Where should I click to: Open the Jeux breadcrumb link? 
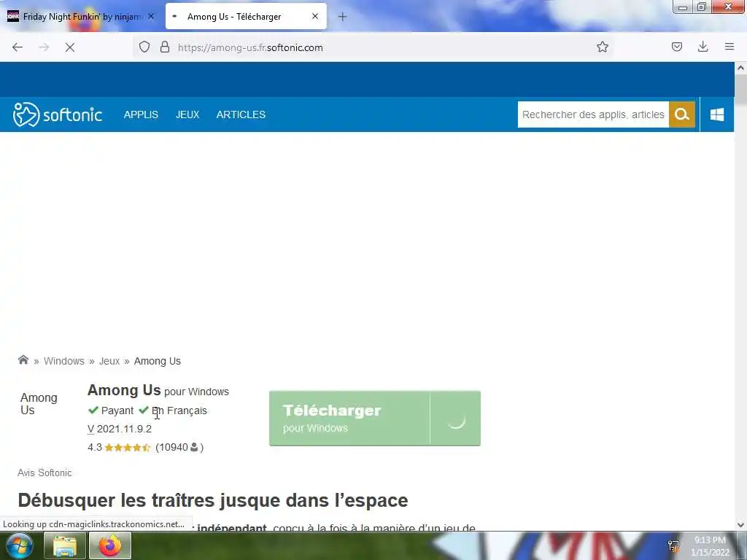(x=109, y=361)
